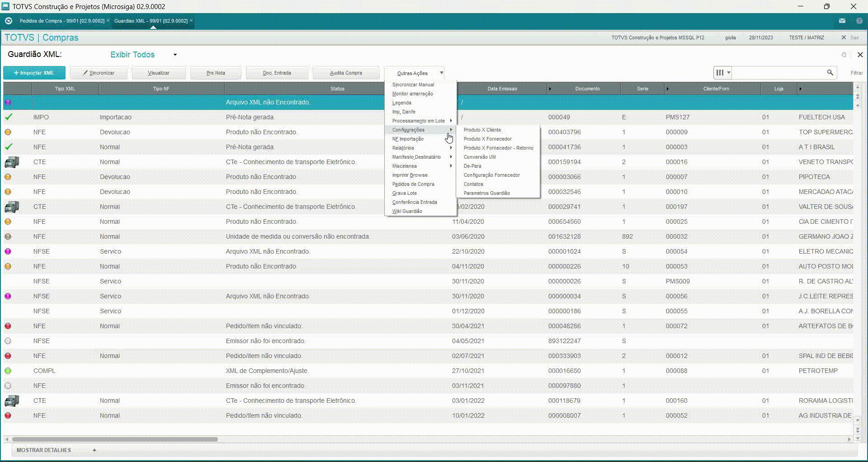Select Imp. Danfe menu item
The height and width of the screenshot is (462, 868).
coord(403,112)
